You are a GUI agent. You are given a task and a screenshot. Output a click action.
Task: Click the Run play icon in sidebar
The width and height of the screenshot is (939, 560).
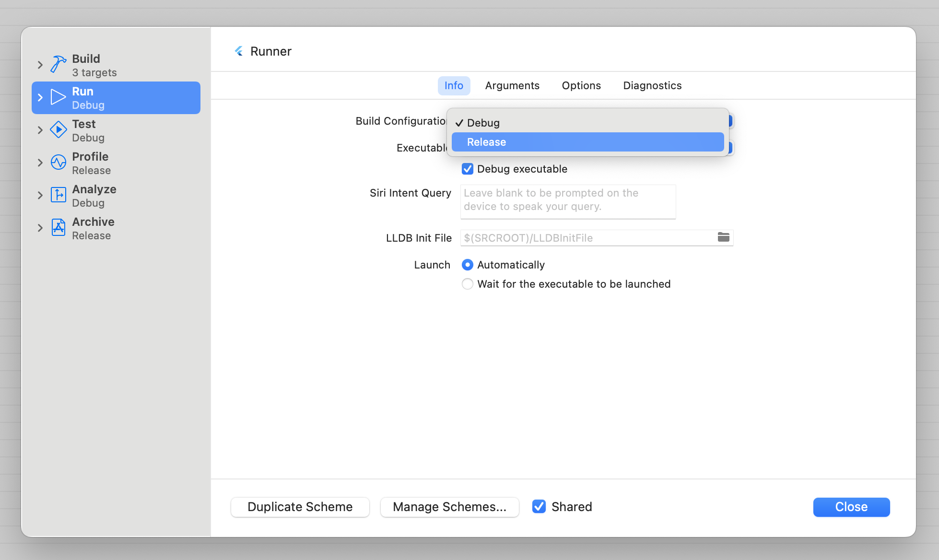[58, 97]
